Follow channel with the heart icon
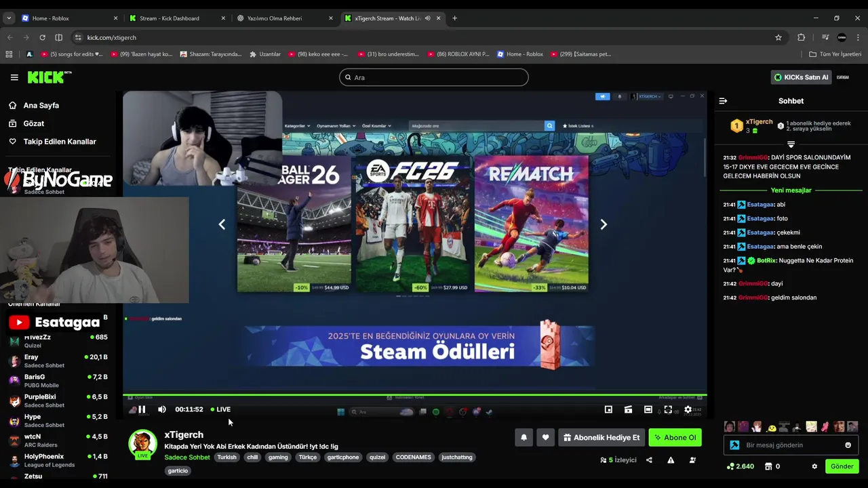Viewport: 868px width, 488px height. pos(545,438)
